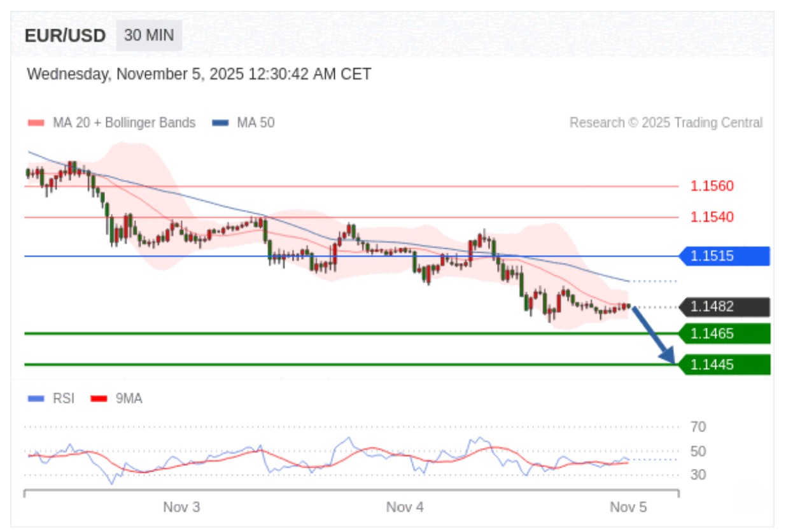Click the RSI 70 overbought level label
Screen dimensions: 793x532
coord(698,427)
